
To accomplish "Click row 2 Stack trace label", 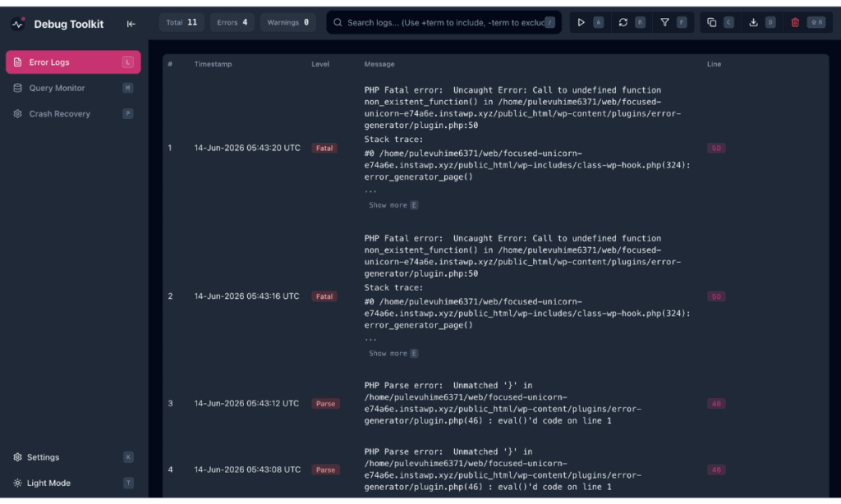I will tap(393, 288).
